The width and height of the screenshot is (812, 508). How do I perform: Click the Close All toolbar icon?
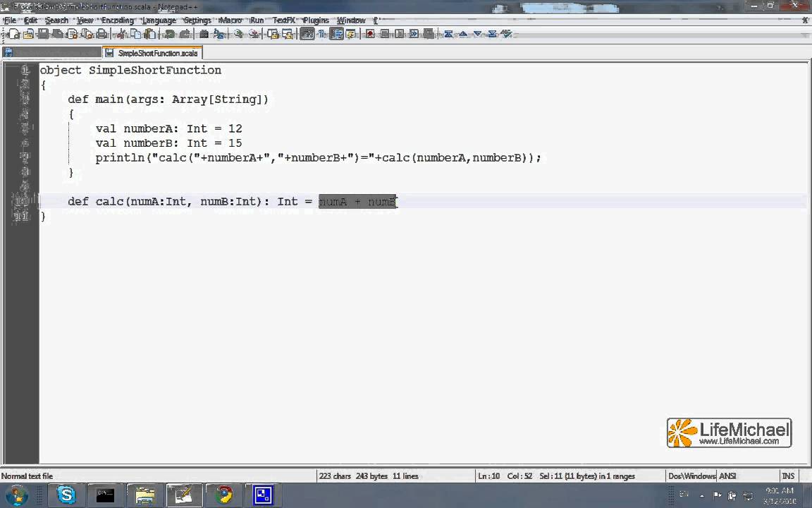point(87,34)
